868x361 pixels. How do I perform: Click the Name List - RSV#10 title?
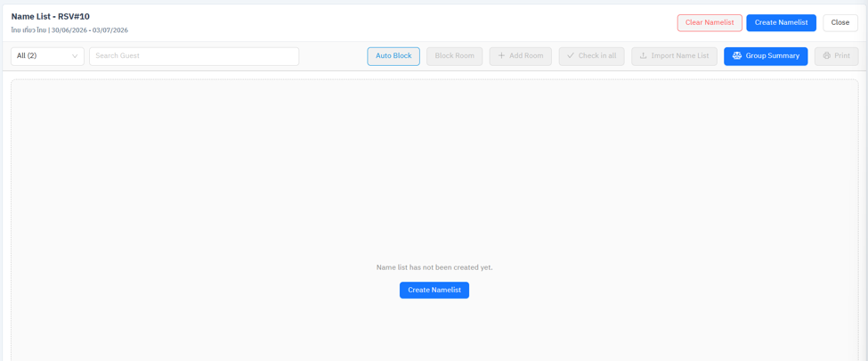[x=51, y=17]
